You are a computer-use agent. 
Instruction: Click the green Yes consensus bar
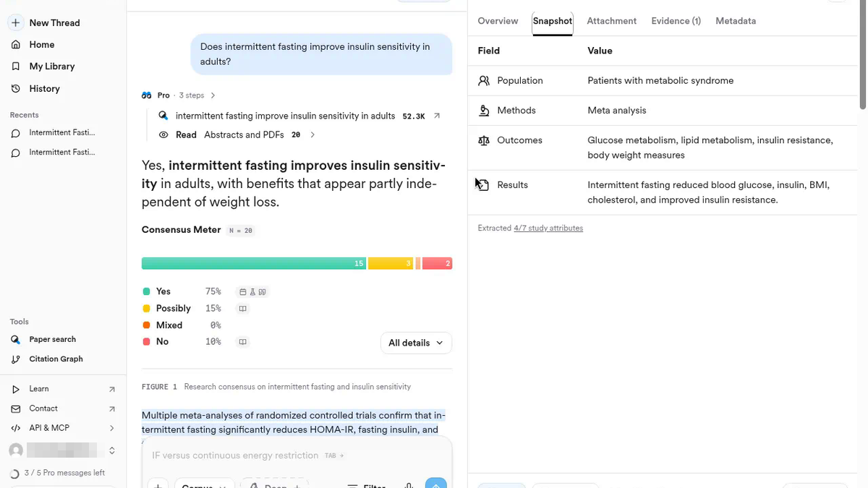pos(254,263)
